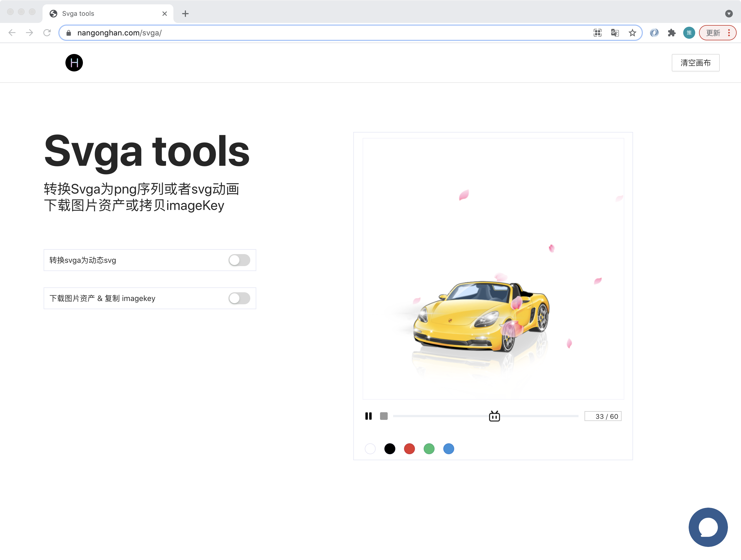Open a new browser tab

click(185, 14)
